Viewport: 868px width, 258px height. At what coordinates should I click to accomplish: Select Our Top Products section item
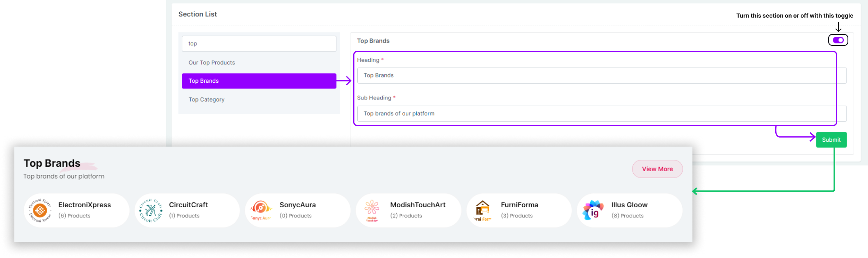tap(212, 63)
